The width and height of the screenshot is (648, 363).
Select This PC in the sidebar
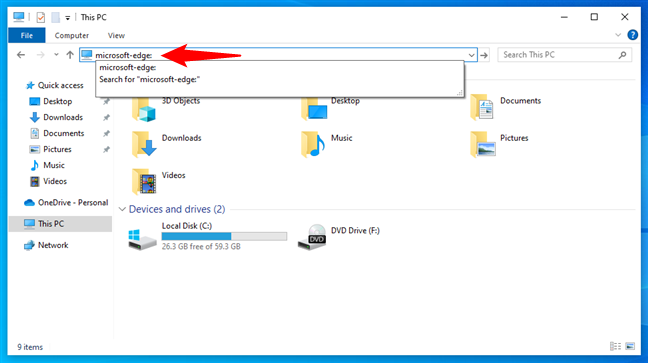pyautogui.click(x=60, y=224)
